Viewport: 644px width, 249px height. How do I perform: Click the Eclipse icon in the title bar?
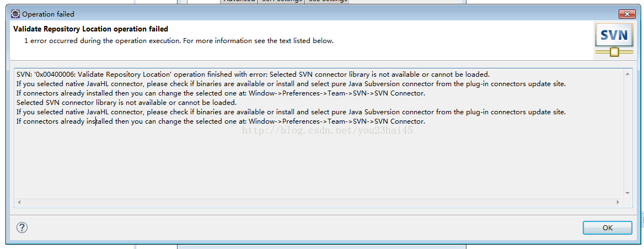(15, 14)
